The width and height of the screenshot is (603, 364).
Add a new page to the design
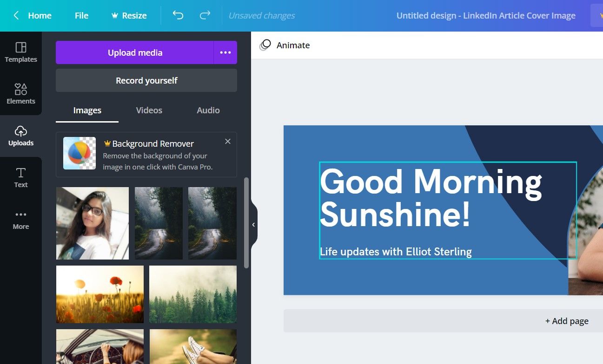coord(566,320)
